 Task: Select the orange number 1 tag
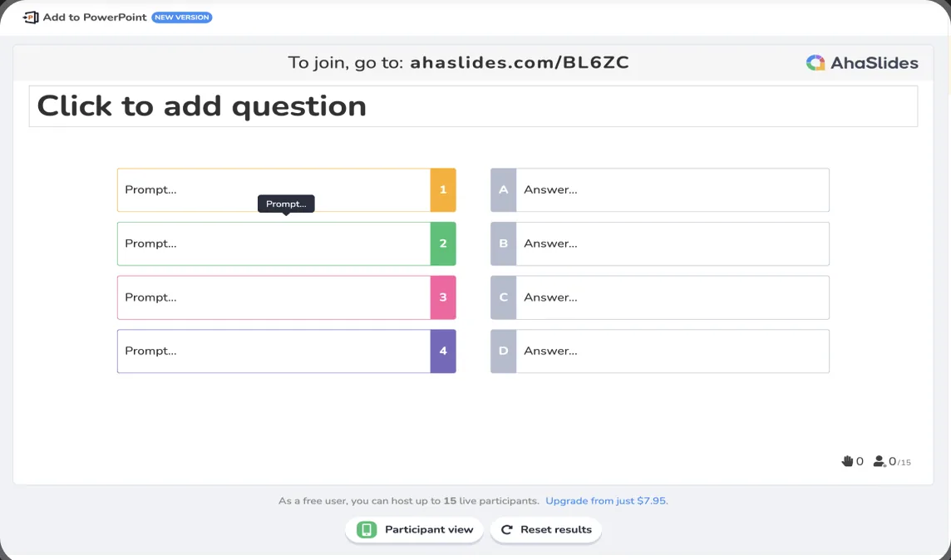click(x=443, y=189)
